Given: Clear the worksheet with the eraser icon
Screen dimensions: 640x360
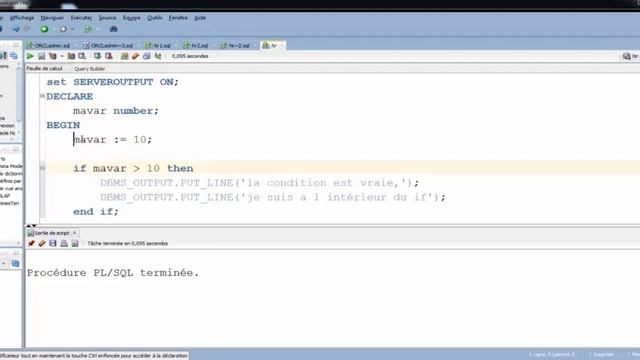Looking at the screenshot, I should (136, 56).
